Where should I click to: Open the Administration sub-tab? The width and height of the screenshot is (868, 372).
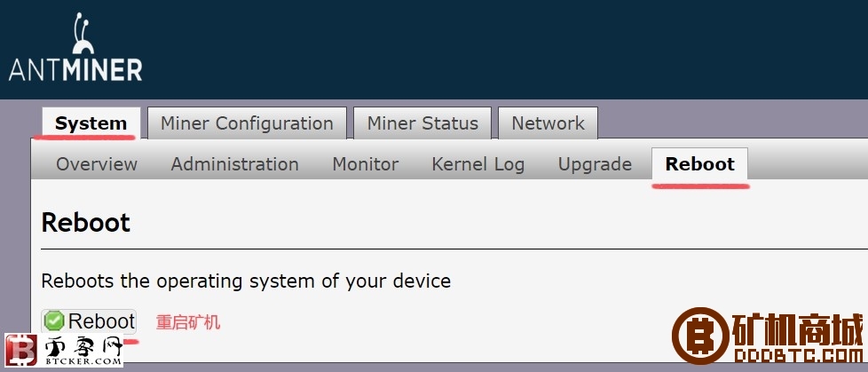pyautogui.click(x=234, y=164)
